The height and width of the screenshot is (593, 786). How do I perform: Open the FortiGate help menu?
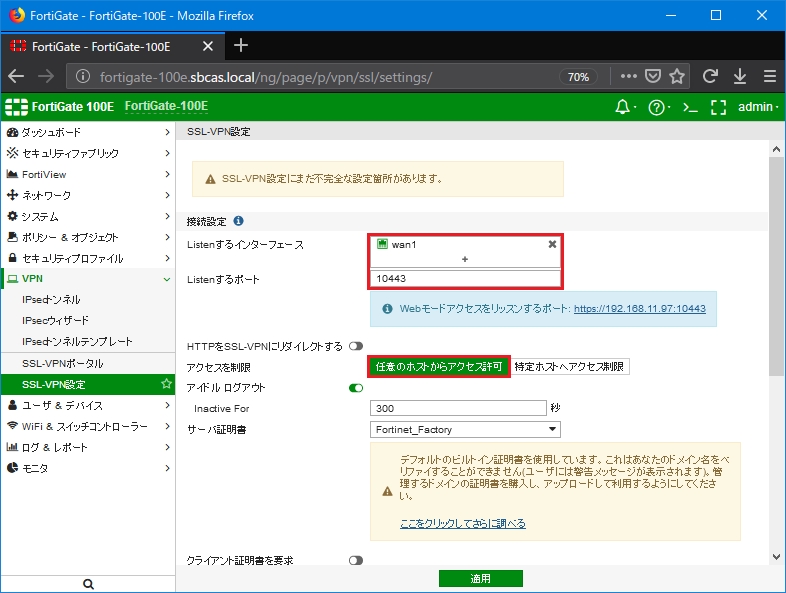click(x=656, y=107)
